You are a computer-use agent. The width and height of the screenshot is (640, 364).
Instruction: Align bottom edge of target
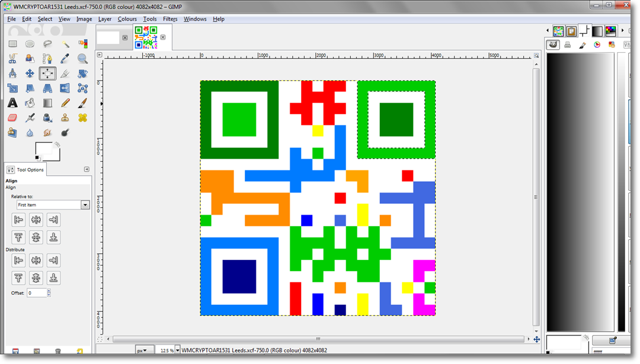tap(53, 237)
